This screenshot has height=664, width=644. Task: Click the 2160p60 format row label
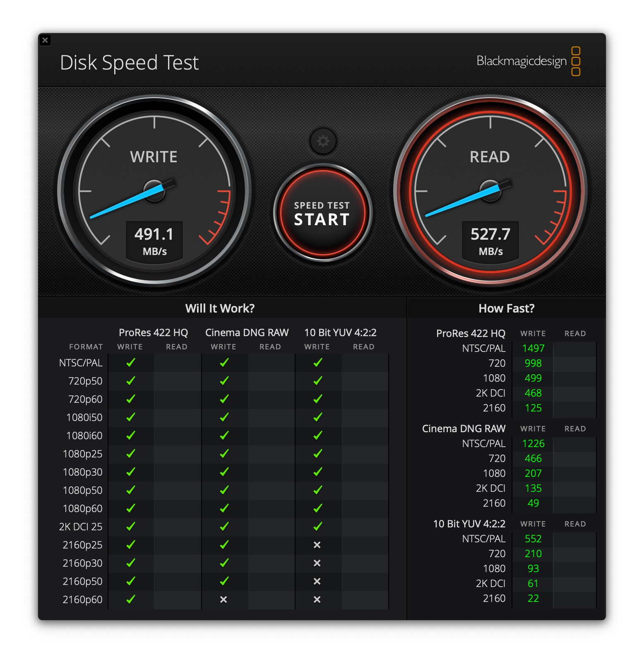click(x=82, y=600)
